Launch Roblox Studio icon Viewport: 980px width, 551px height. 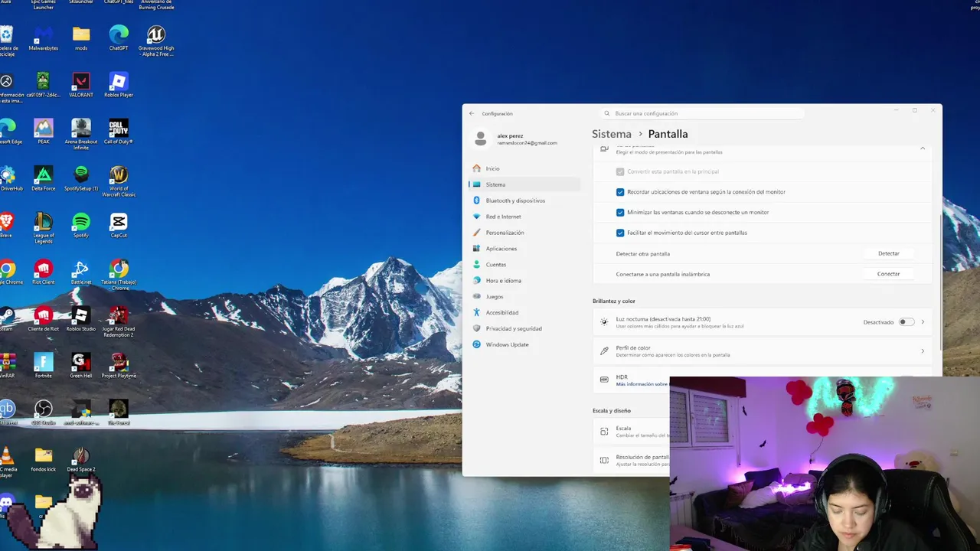click(81, 318)
